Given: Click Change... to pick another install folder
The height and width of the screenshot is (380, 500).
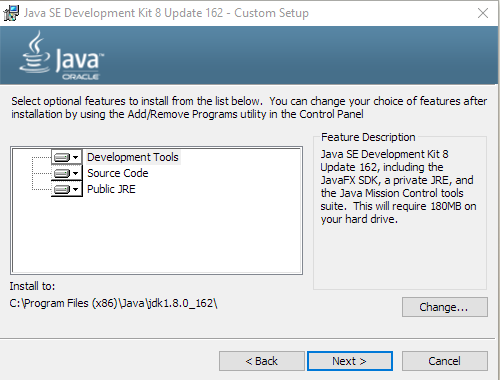Looking at the screenshot, I should click(445, 307).
